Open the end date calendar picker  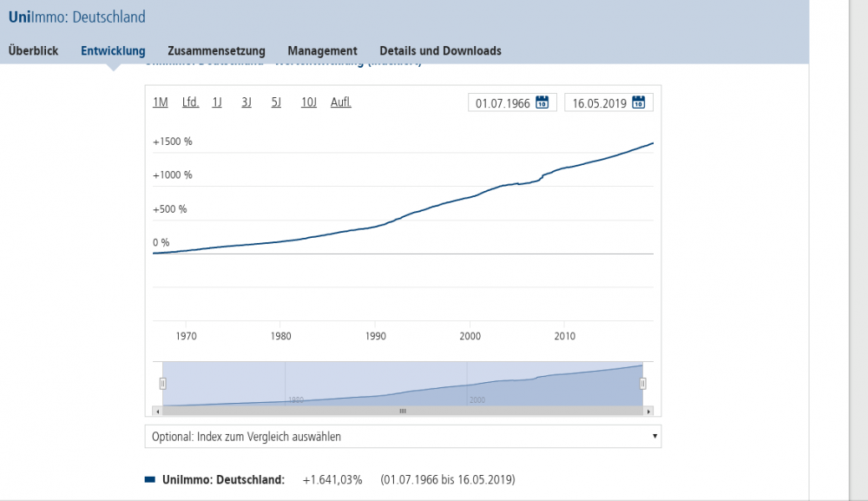[x=638, y=102]
